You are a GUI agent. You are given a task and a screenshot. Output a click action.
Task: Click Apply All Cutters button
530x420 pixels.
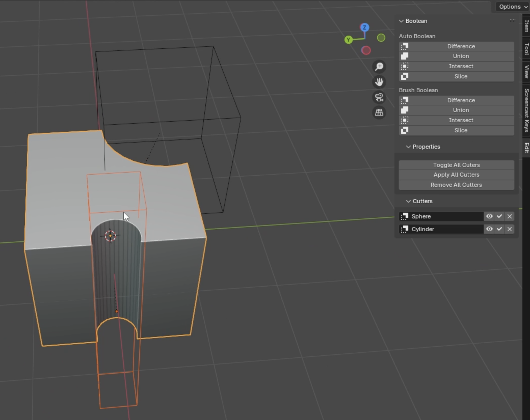tap(456, 175)
